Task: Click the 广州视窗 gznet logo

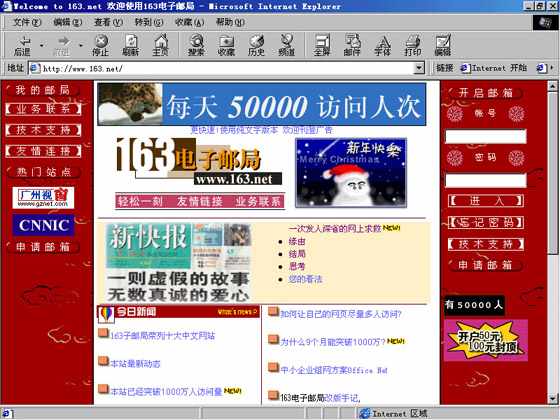Action: point(43,198)
